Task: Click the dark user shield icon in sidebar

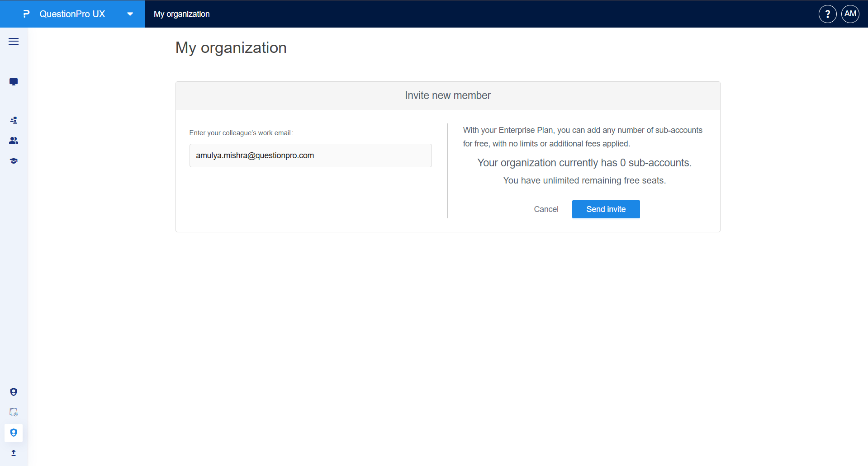Action: pos(13,392)
